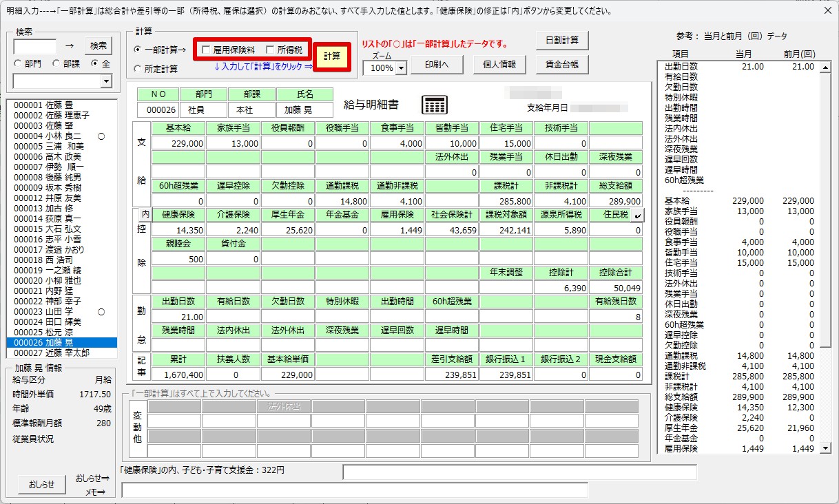Click the 日割計算 button

[x=562, y=40]
